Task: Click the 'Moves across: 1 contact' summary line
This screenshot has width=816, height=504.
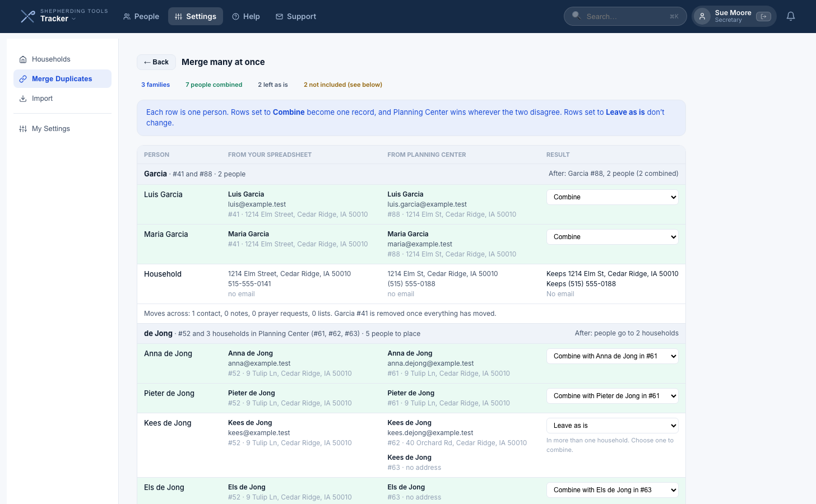Action: pyautogui.click(x=320, y=314)
